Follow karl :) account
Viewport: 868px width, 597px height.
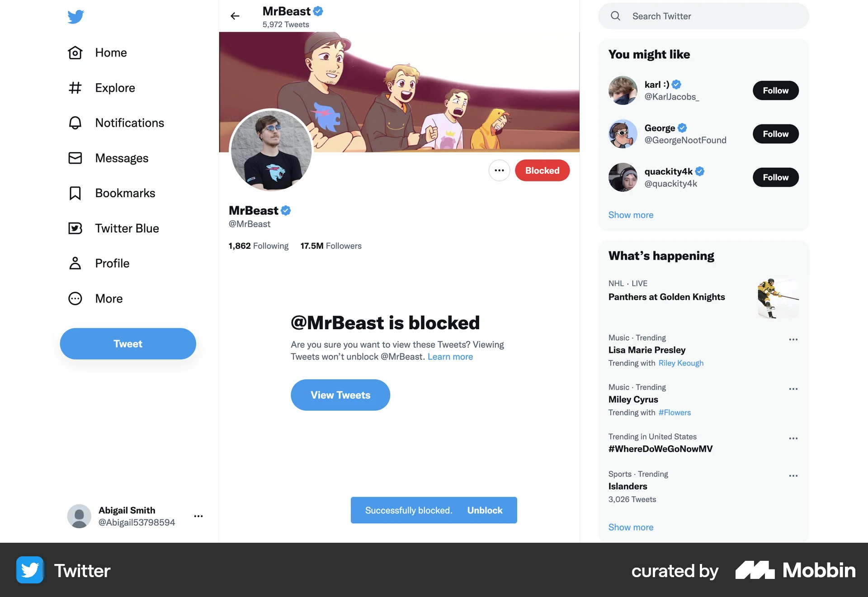(x=775, y=90)
